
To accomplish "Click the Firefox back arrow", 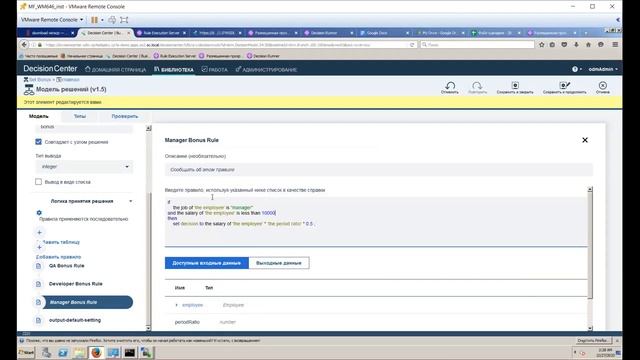I will [x=24, y=44].
